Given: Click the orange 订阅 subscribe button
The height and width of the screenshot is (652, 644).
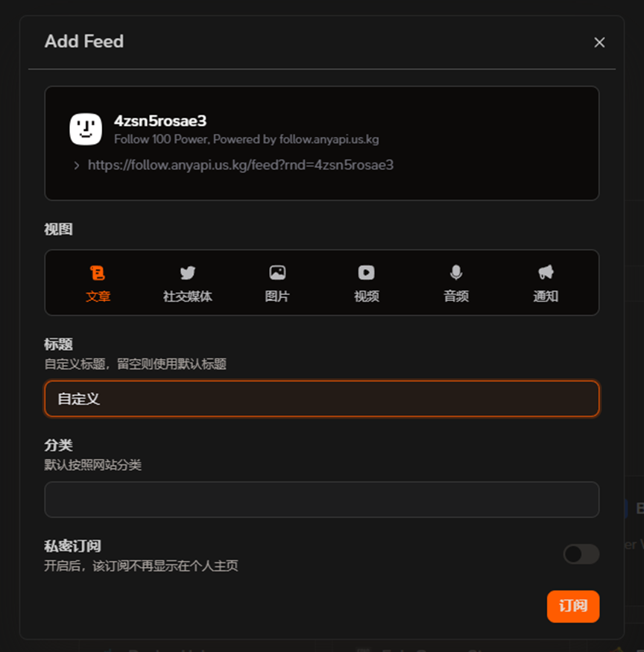Looking at the screenshot, I should coord(573,607).
